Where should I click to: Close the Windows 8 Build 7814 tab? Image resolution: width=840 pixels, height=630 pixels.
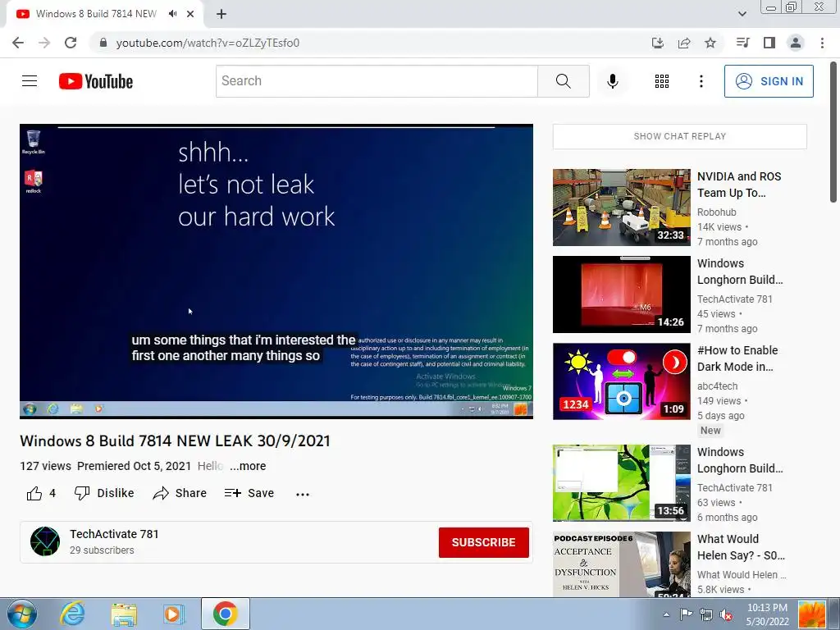190,14
